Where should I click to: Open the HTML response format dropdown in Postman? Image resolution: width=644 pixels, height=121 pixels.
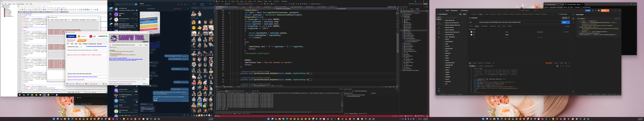coord(473,66)
